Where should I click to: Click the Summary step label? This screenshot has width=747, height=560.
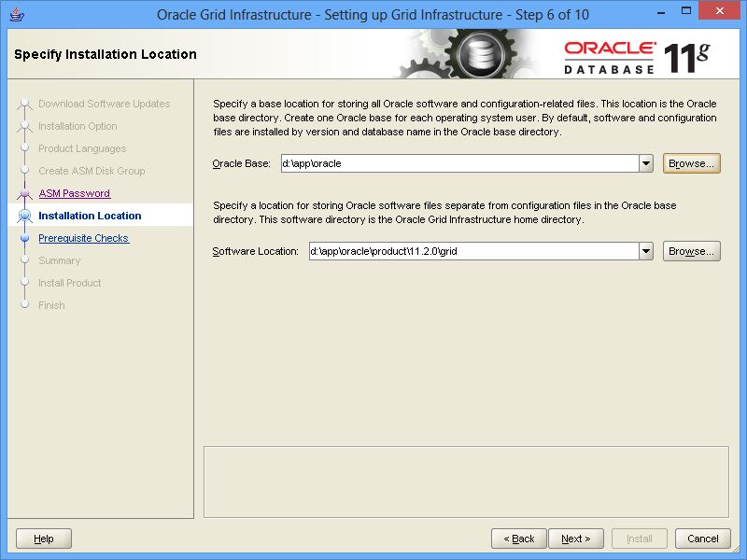point(60,260)
